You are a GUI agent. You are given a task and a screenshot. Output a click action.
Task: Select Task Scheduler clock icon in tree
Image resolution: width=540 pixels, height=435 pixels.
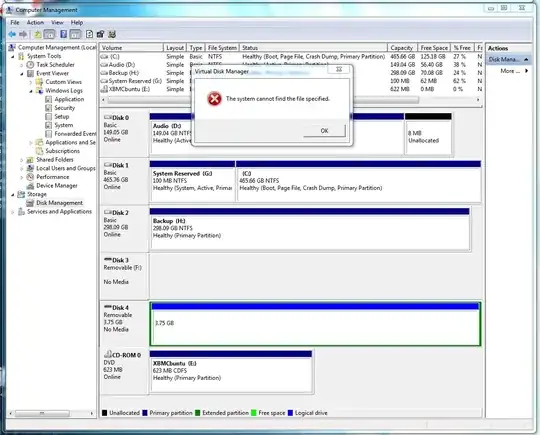31,65
